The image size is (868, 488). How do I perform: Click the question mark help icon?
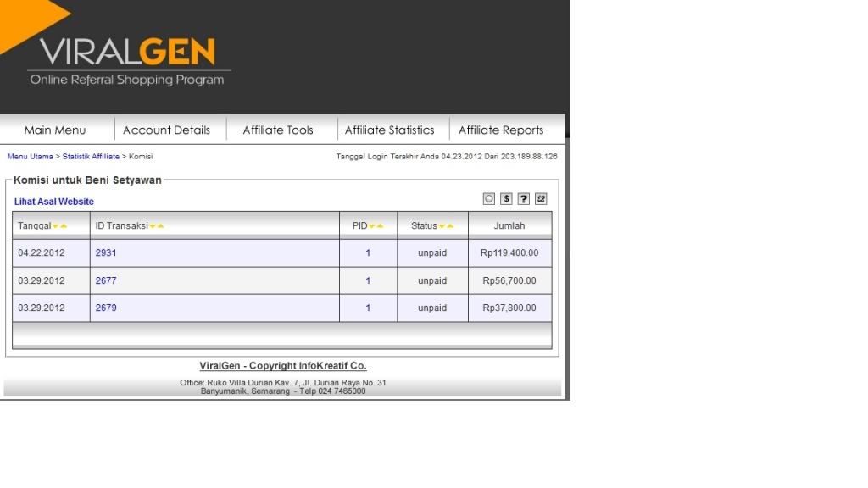coord(524,198)
